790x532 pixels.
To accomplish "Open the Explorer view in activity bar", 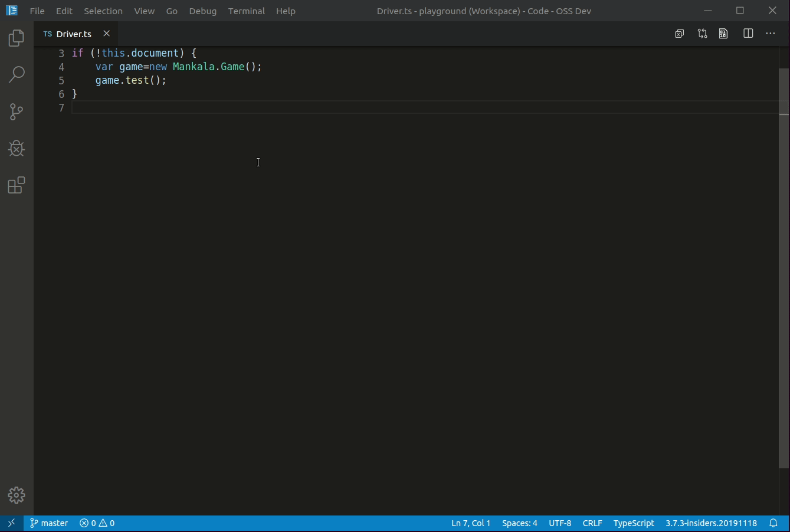I will point(17,38).
